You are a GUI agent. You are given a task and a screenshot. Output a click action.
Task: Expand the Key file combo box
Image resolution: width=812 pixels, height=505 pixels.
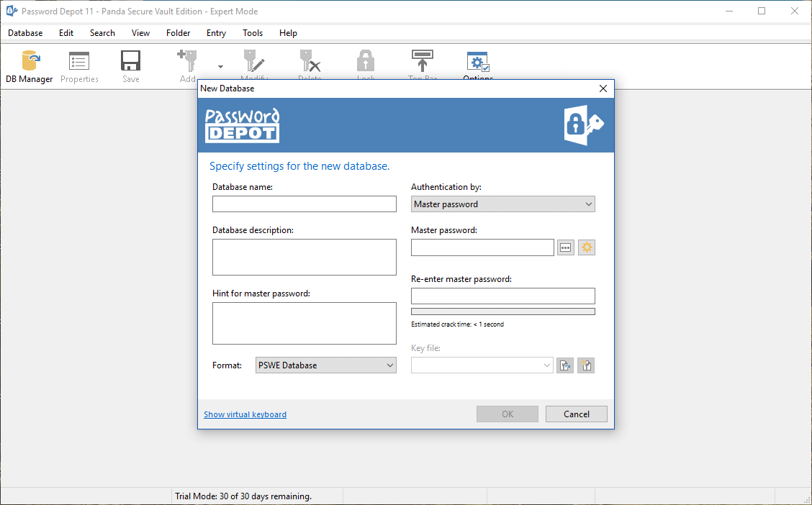[x=482, y=365]
